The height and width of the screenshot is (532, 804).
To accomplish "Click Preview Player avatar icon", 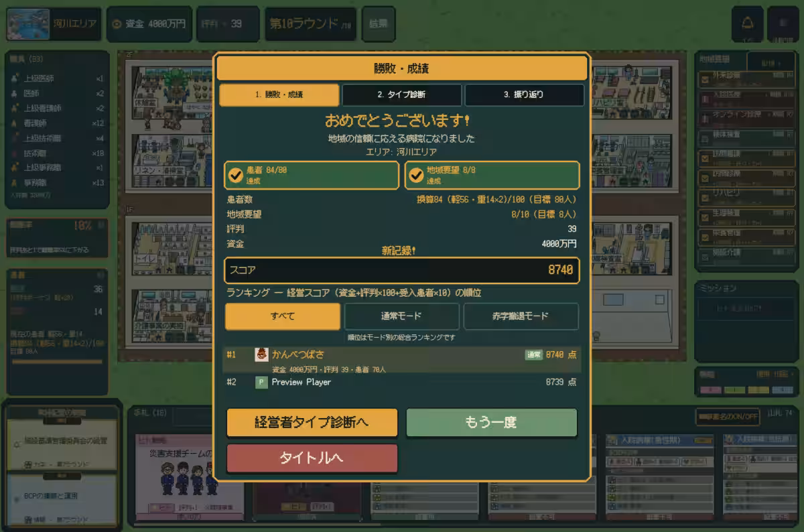I will pyautogui.click(x=262, y=383).
